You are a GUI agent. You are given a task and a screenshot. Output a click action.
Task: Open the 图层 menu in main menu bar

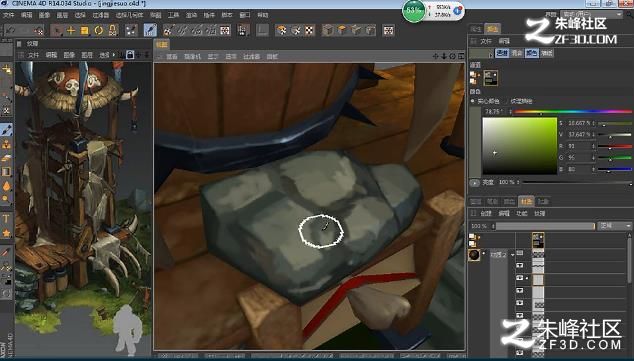click(x=62, y=15)
